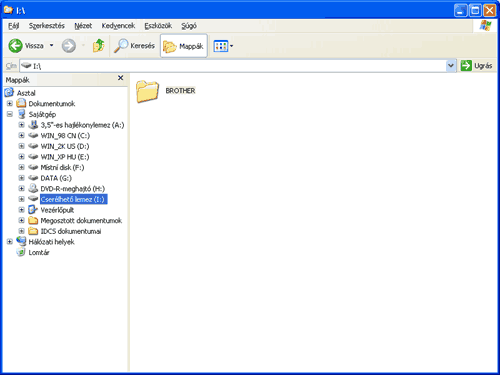Expand WIN_2K US (D:) node

tap(21, 146)
